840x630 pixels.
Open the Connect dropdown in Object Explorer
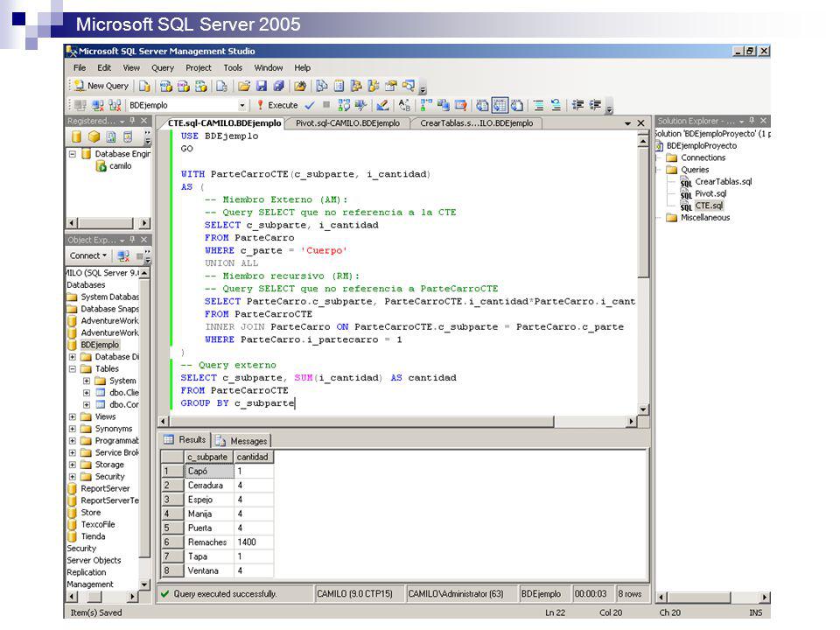pyautogui.click(x=87, y=255)
